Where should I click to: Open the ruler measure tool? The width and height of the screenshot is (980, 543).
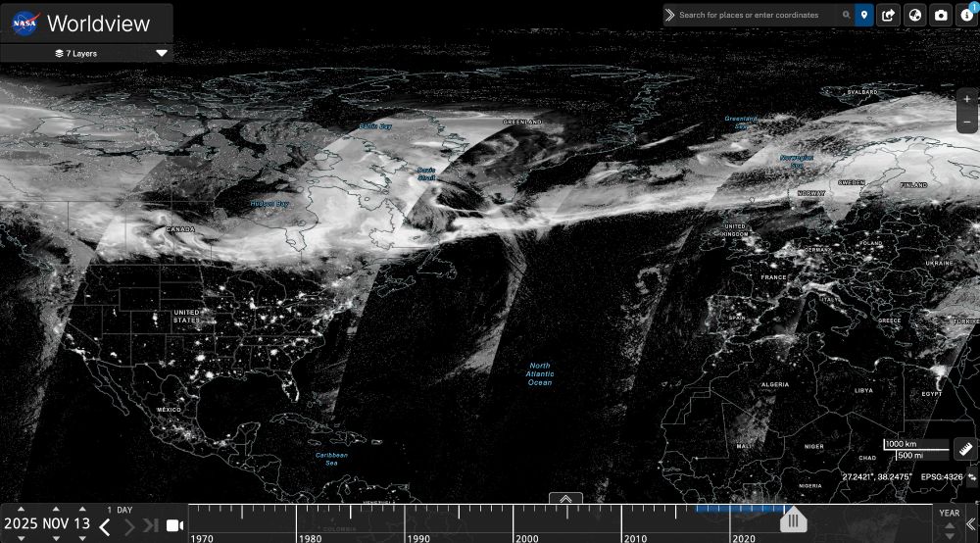click(965, 449)
